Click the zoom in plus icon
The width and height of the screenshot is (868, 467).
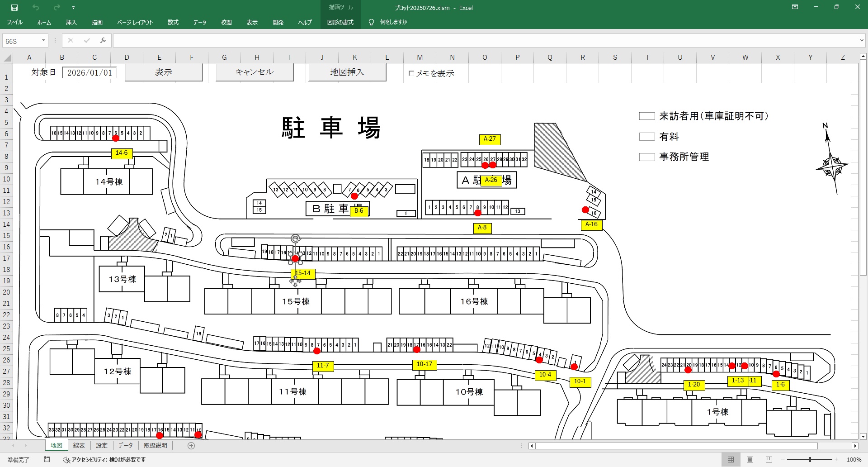click(836, 460)
